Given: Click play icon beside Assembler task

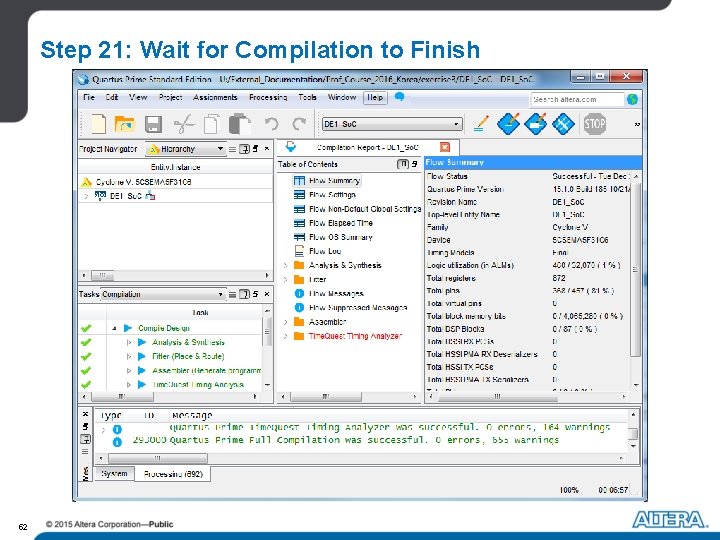Looking at the screenshot, I should click(142, 371).
